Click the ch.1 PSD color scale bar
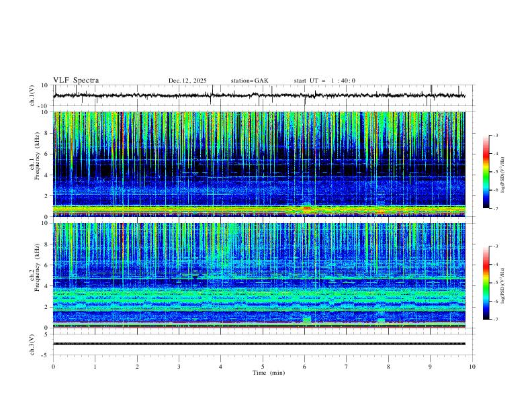Image resolution: width=532 pixels, height=411 pixels. pyautogui.click(x=486, y=172)
